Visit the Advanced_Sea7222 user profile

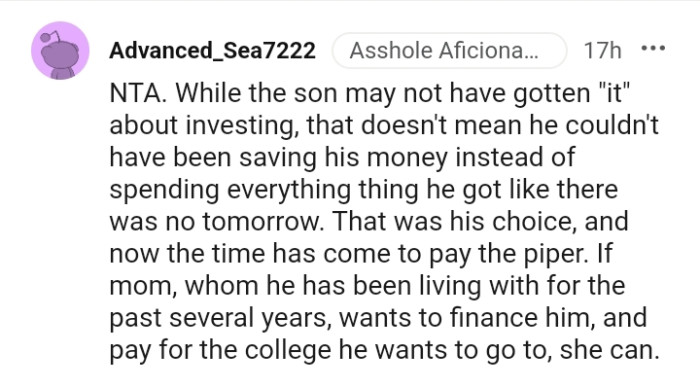pyautogui.click(x=212, y=50)
